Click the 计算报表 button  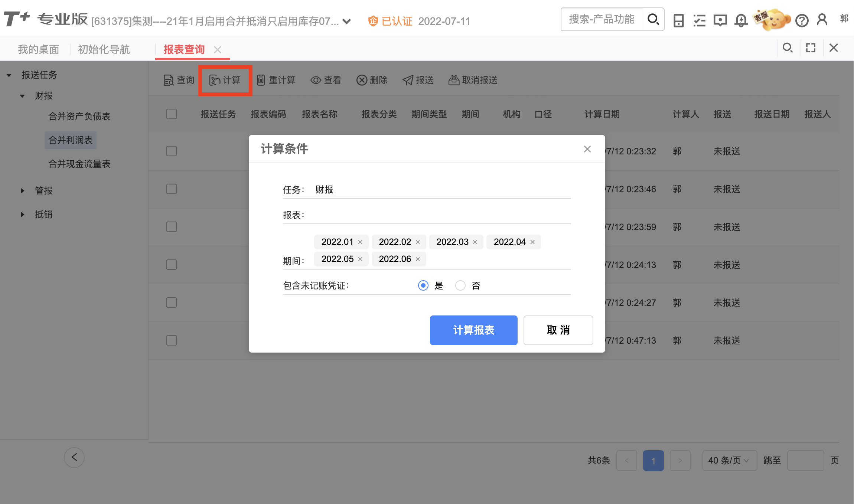pos(473,330)
